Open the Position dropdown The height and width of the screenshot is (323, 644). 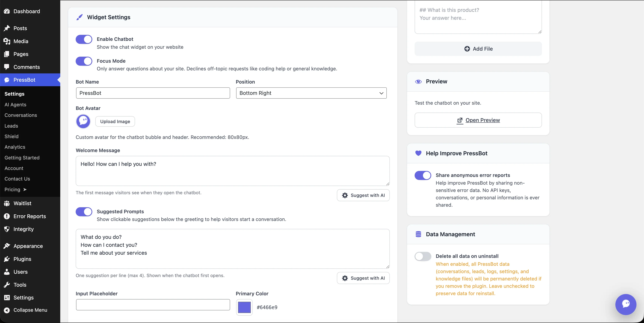311,93
